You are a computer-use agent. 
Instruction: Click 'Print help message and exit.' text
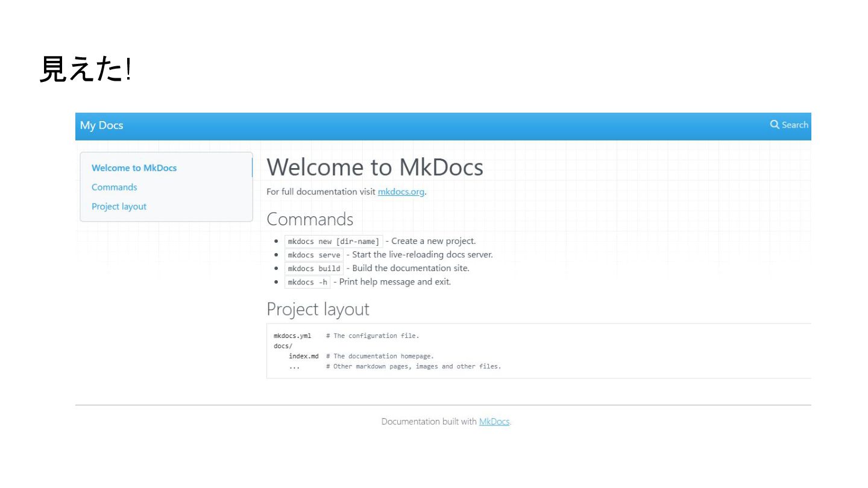pos(395,281)
